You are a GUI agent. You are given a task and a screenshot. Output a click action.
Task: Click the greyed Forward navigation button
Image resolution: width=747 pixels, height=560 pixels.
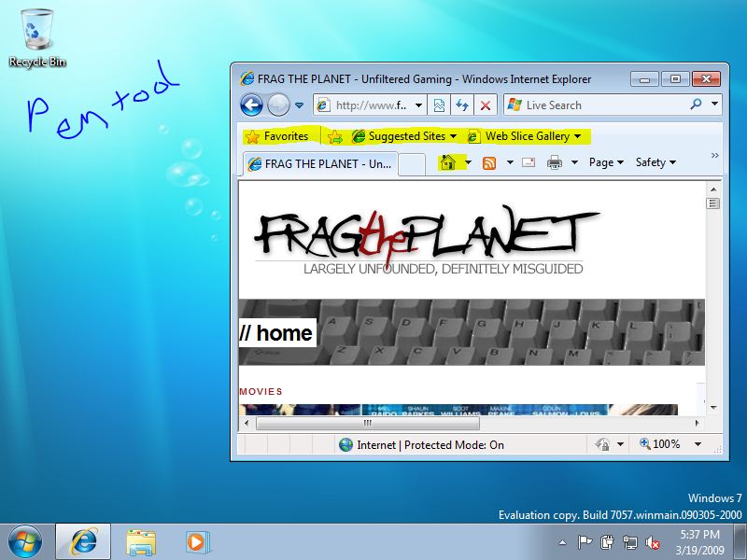click(x=278, y=105)
